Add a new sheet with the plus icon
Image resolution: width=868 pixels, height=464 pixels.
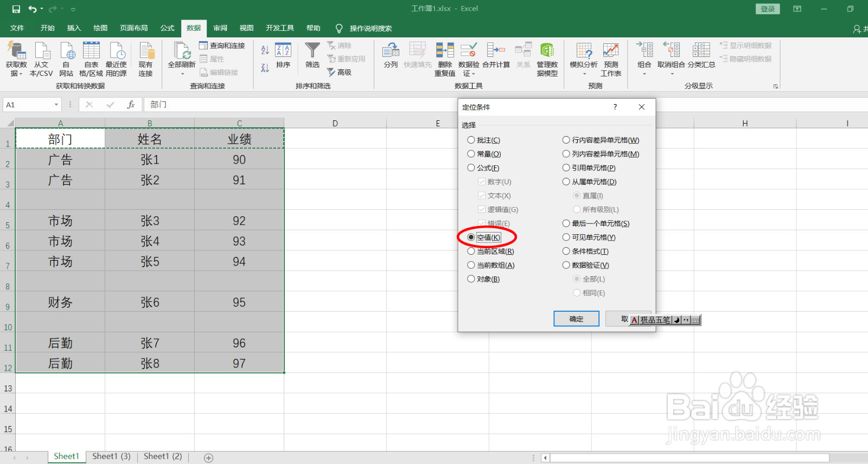tap(208, 458)
